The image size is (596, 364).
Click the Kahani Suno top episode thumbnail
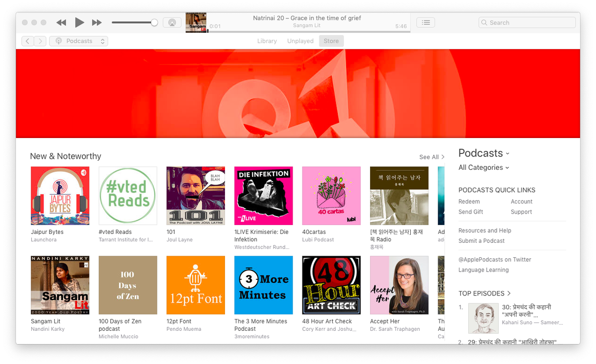[x=483, y=318]
